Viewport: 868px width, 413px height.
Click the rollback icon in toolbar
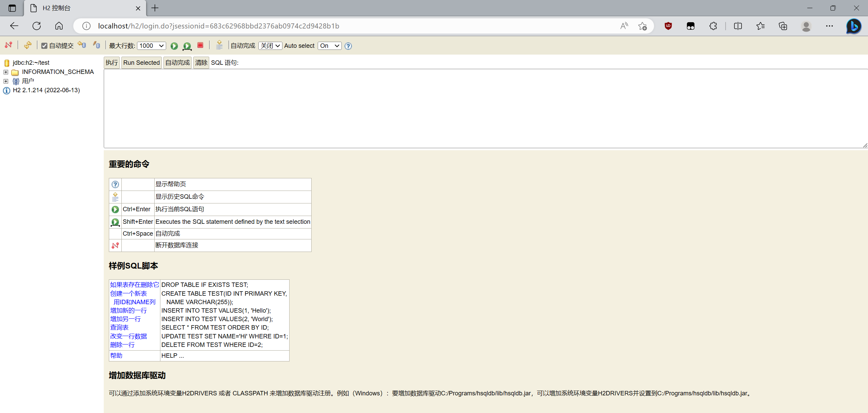[x=82, y=45]
